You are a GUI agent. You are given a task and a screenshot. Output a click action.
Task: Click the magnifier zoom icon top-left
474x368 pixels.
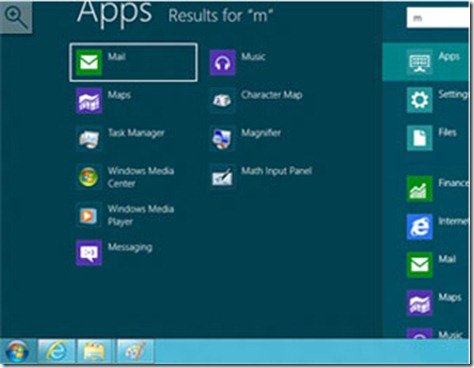[16, 17]
